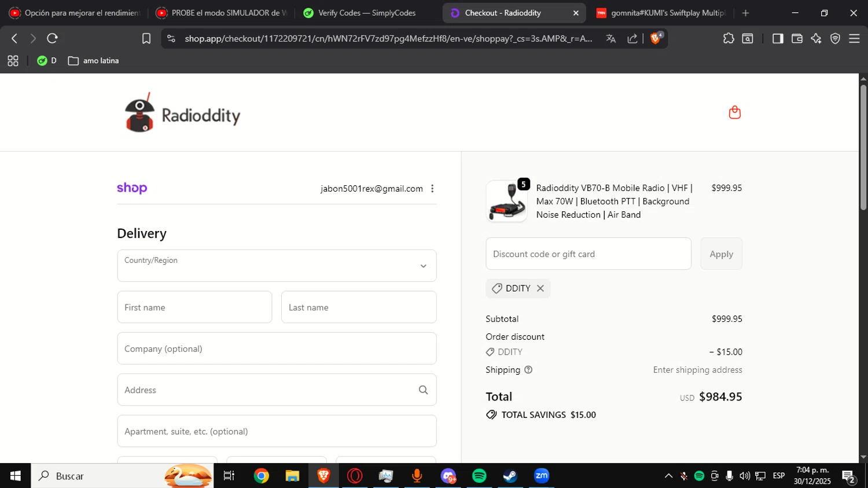Open the translate page icon
868x488 pixels.
coord(611,38)
